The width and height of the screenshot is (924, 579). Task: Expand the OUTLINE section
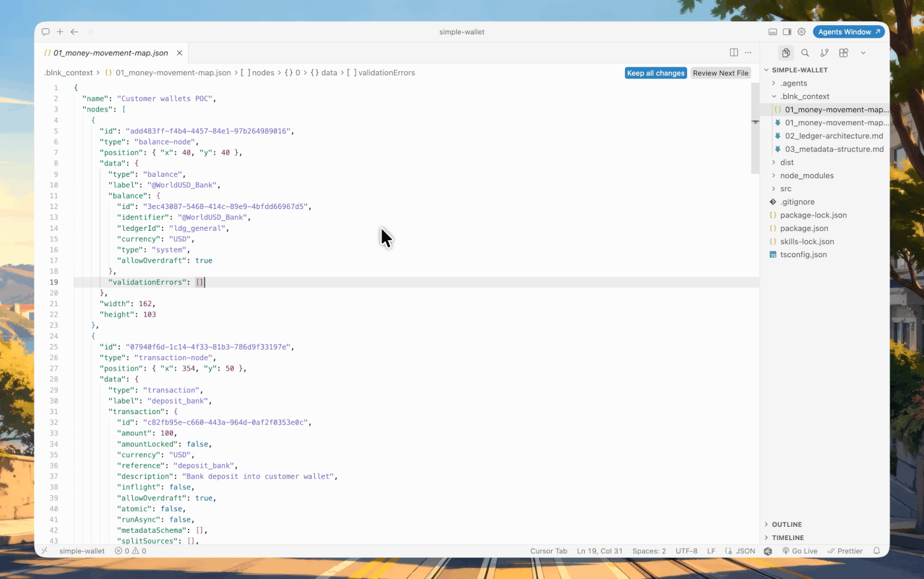pyautogui.click(x=825, y=524)
